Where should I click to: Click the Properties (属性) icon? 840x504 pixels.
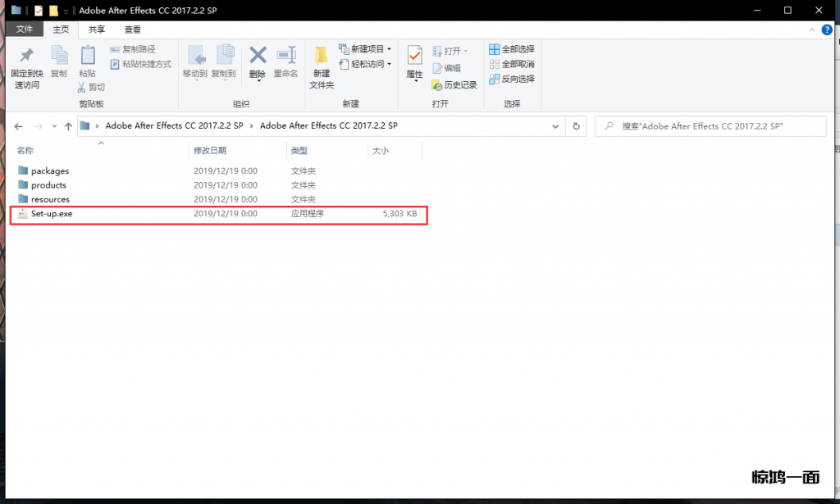click(414, 57)
